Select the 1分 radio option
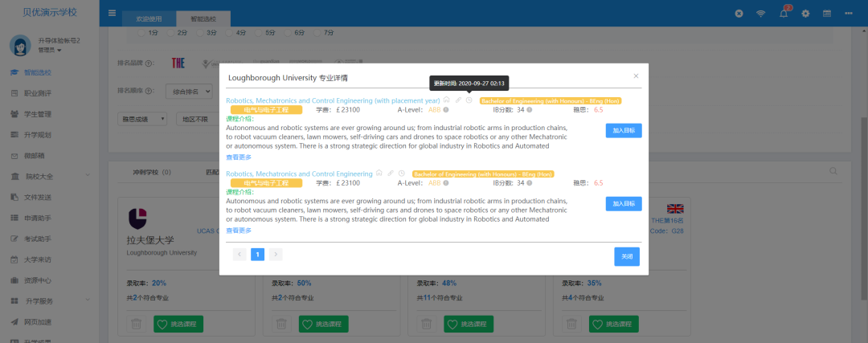 coord(141,33)
